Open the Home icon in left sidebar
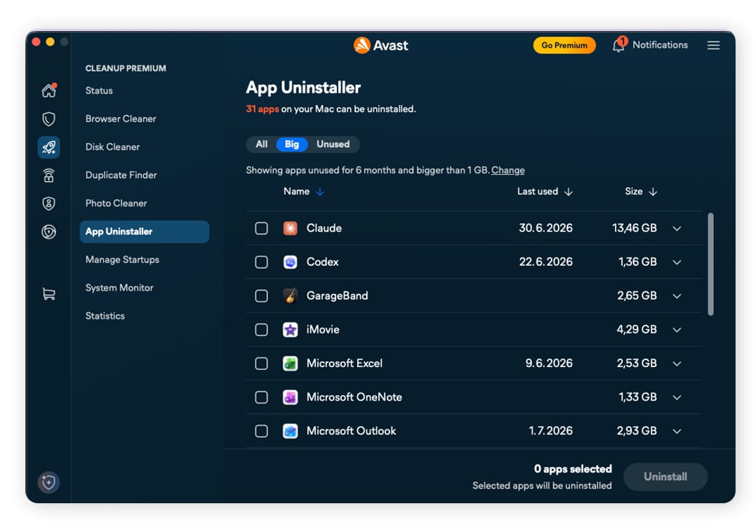Screen dimensions: 756x532 tap(48, 90)
